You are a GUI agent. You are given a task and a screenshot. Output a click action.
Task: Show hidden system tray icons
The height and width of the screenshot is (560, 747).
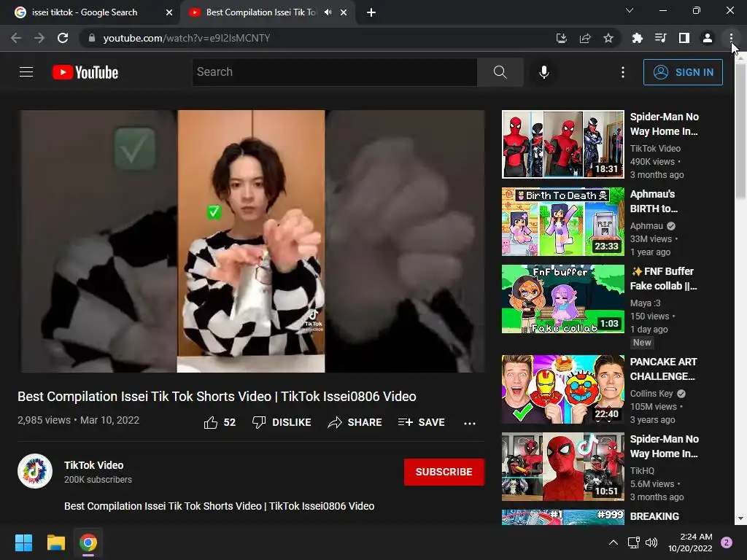[x=613, y=542]
